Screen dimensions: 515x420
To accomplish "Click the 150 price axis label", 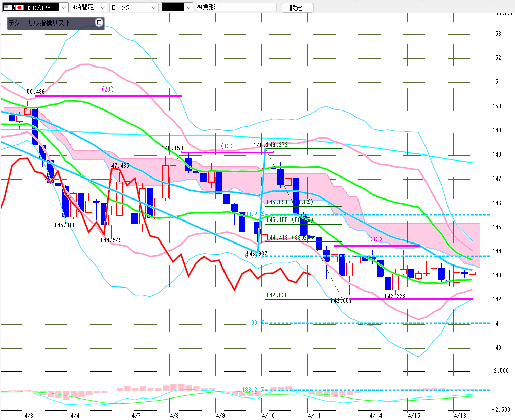I will tap(497, 106).
